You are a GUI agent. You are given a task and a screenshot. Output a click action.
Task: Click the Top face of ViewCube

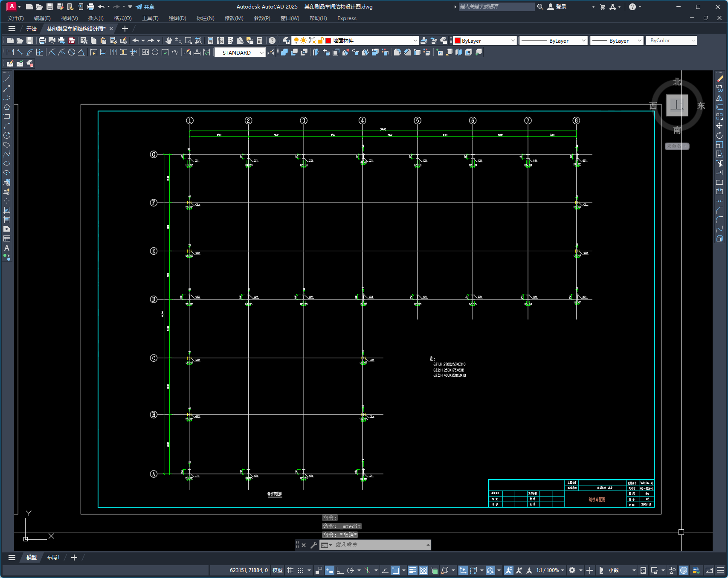(677, 105)
